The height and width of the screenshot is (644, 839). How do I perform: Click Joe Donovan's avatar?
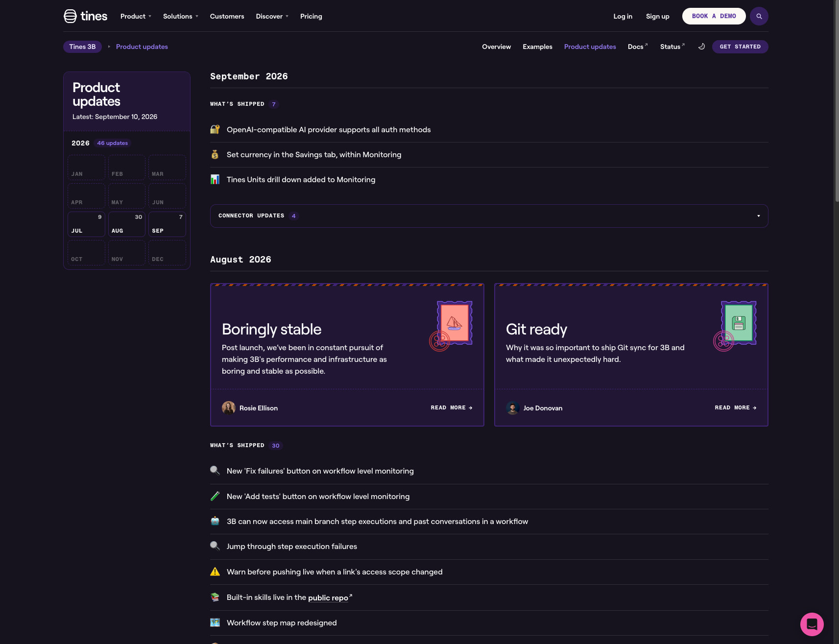click(x=513, y=408)
